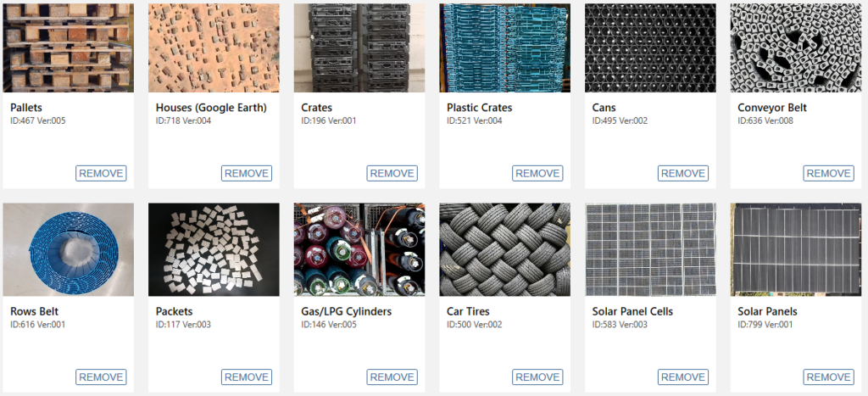This screenshot has width=868, height=396.
Task: Open the Pallets thumbnail image
Action: coord(68,48)
